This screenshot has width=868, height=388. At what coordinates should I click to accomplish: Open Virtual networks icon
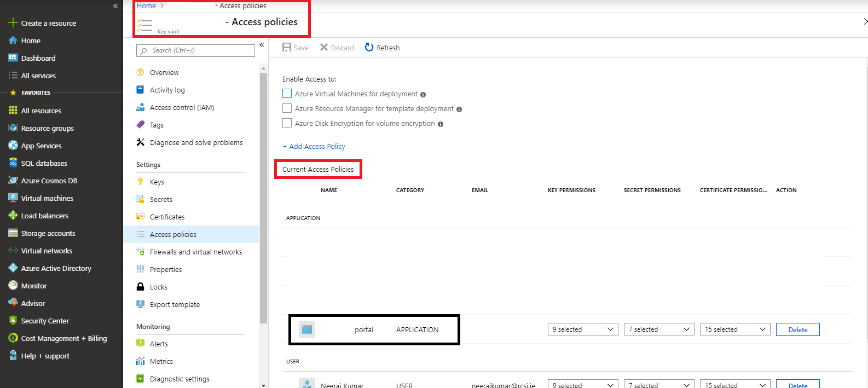pyautogui.click(x=13, y=251)
